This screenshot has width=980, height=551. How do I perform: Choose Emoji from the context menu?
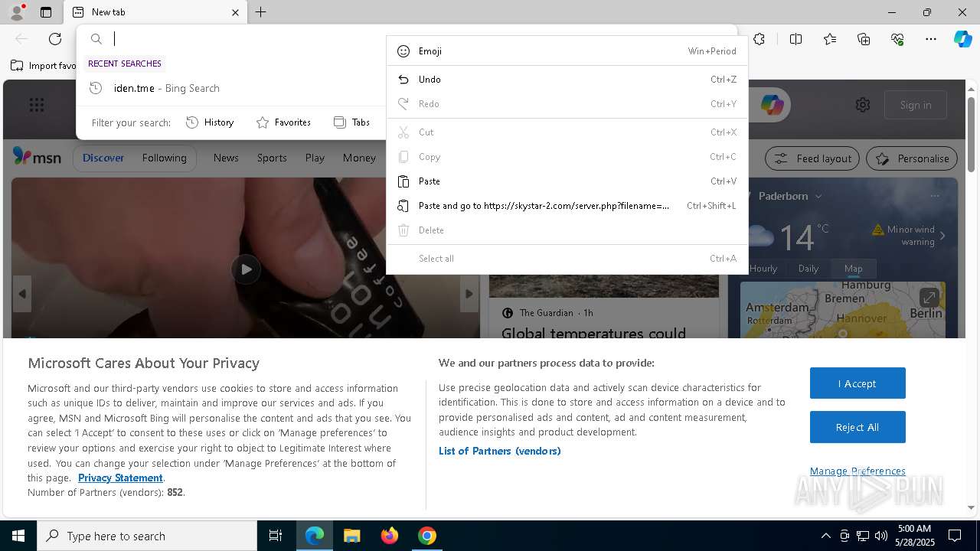pyautogui.click(x=567, y=51)
